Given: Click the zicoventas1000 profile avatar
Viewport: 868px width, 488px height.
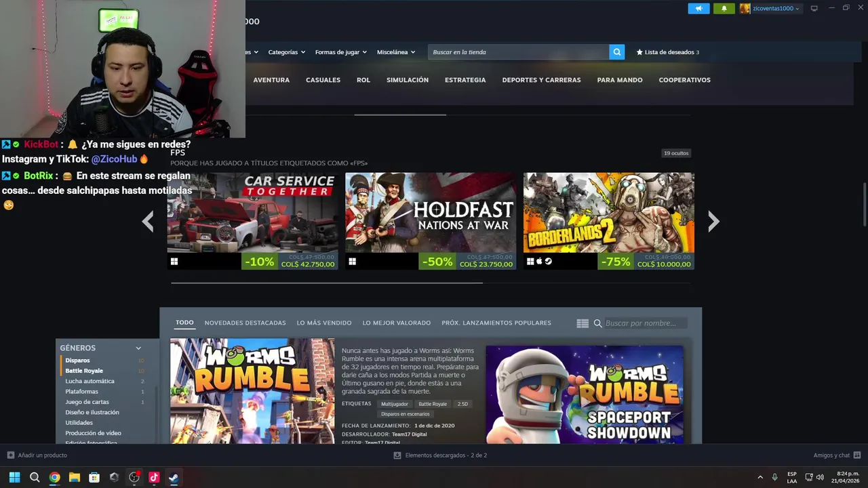Looking at the screenshot, I should coord(745,9).
